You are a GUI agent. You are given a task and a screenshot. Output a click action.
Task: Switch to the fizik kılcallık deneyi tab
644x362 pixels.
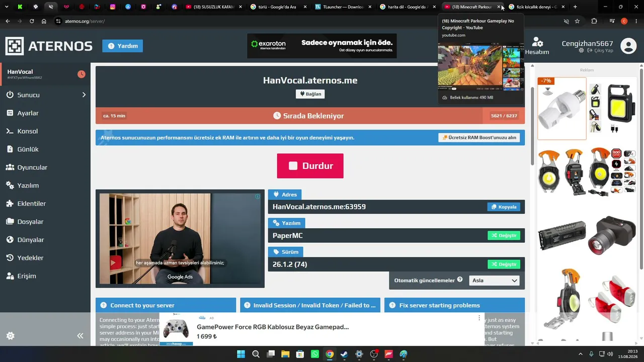click(x=537, y=7)
